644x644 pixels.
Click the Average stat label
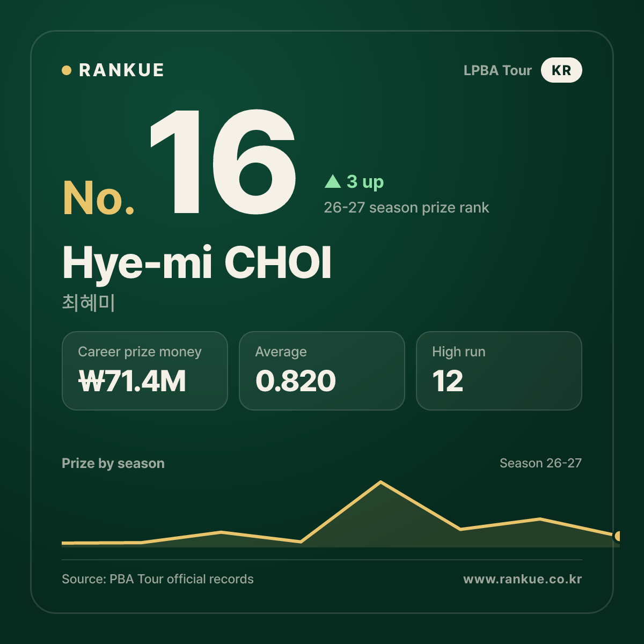[x=281, y=352]
